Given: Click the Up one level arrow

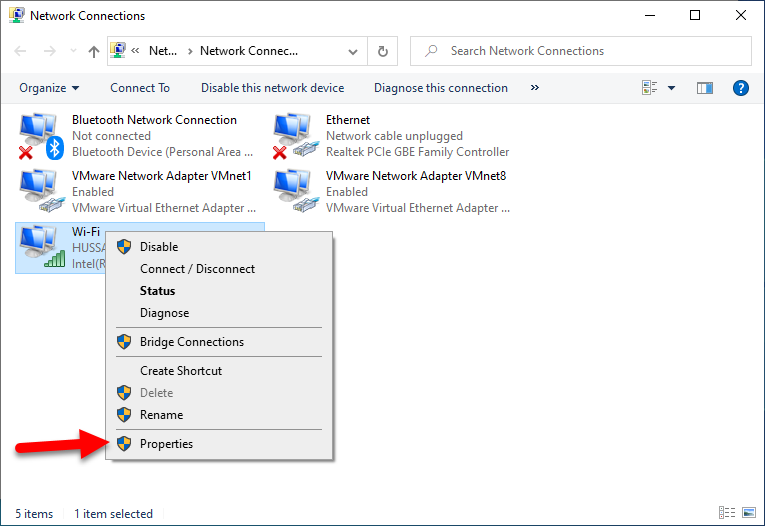Looking at the screenshot, I should [x=94, y=51].
